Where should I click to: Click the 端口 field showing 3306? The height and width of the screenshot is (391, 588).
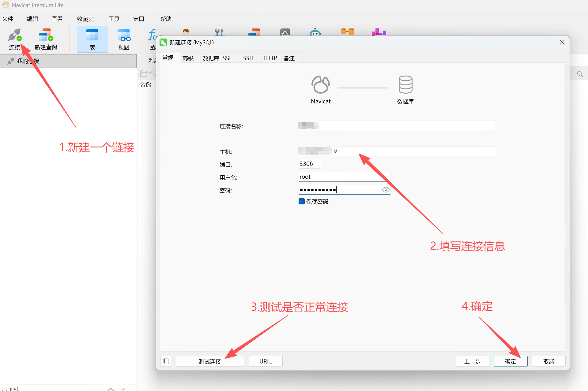pos(309,164)
